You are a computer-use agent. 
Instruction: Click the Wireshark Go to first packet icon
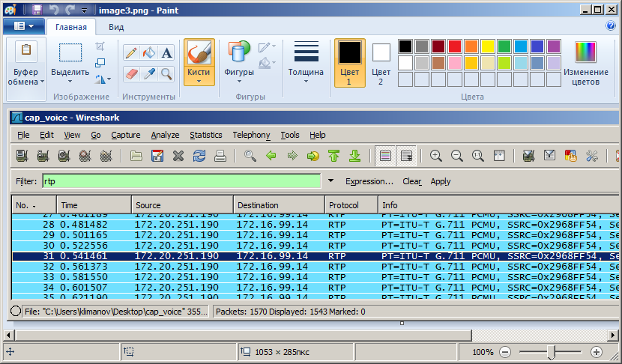[x=334, y=156]
